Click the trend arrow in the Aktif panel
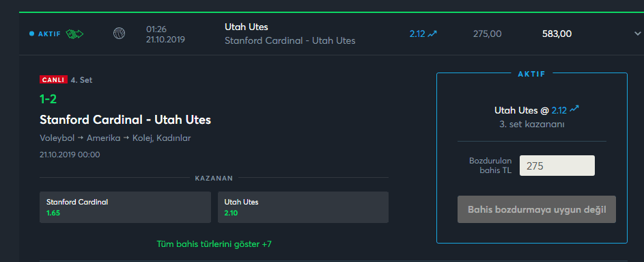Image resolution: width=644 pixels, height=262 pixels. pyautogui.click(x=574, y=109)
